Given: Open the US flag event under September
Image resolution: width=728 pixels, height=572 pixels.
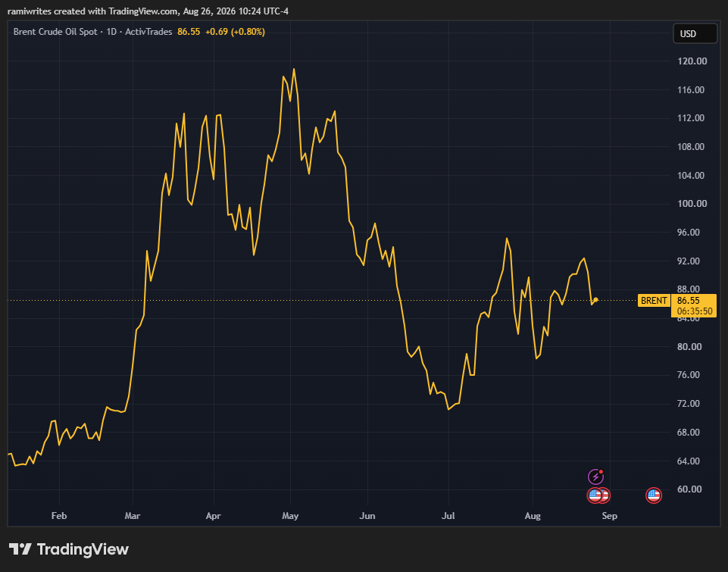Looking at the screenshot, I should click(654, 495).
